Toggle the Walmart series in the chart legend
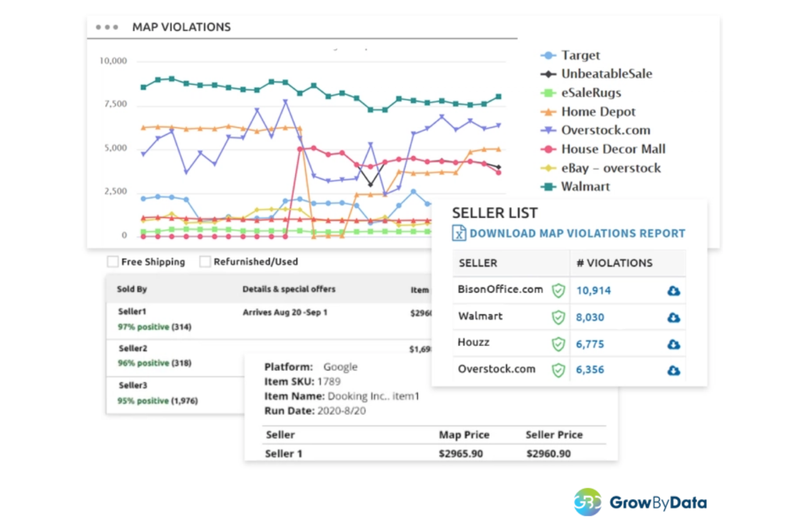The width and height of the screenshot is (798, 532). click(x=586, y=186)
